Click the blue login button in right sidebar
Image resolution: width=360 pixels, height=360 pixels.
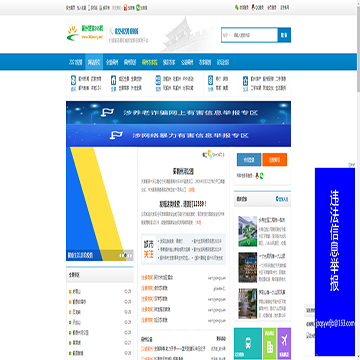tap(249, 160)
